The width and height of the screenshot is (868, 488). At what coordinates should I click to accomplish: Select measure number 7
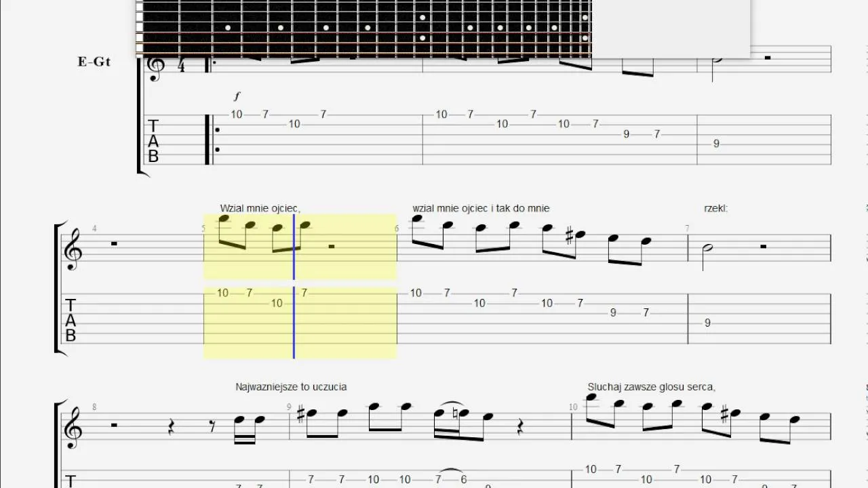point(688,228)
